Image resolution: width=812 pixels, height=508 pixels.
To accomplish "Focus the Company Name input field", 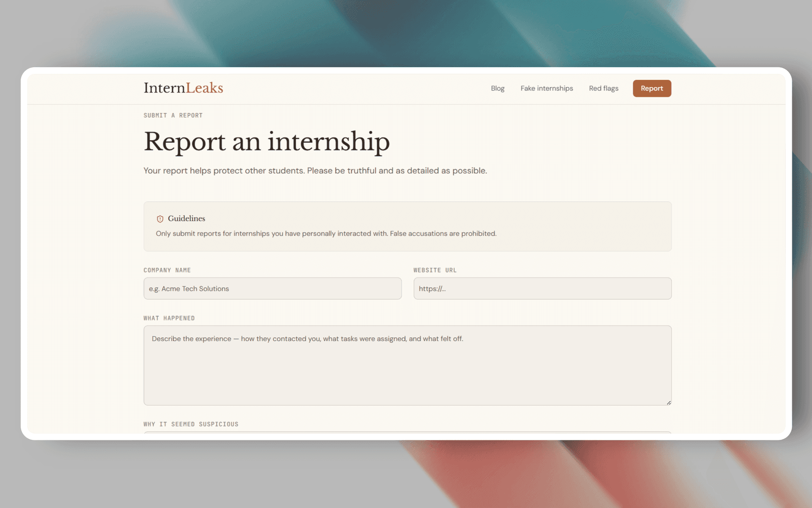I will 272,288.
